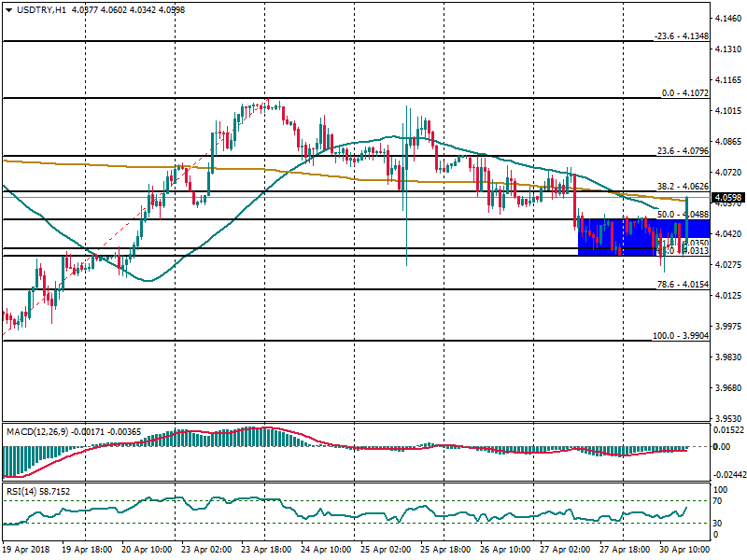Click the USDTRY,H1 chart symbol title

[38, 8]
